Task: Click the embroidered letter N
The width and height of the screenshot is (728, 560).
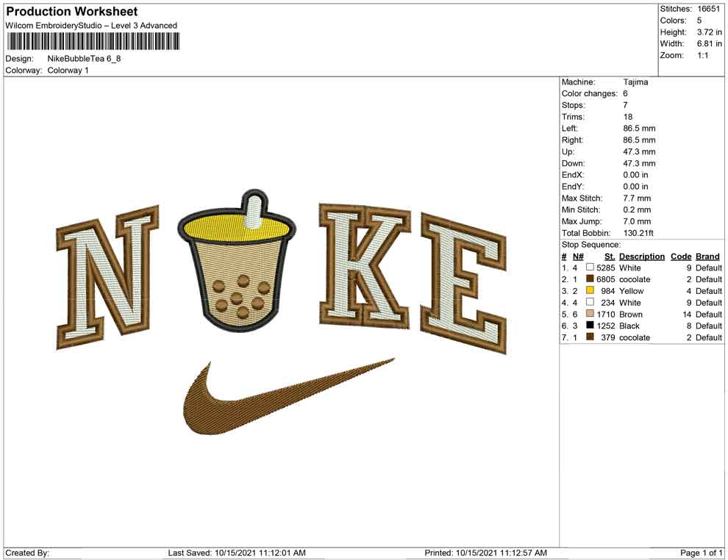Action: click(x=107, y=279)
